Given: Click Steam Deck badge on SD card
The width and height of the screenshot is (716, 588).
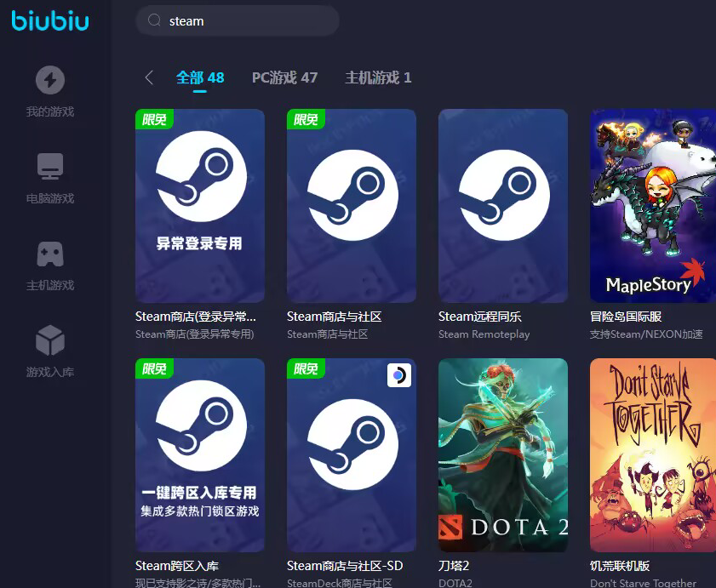Looking at the screenshot, I should point(399,375).
